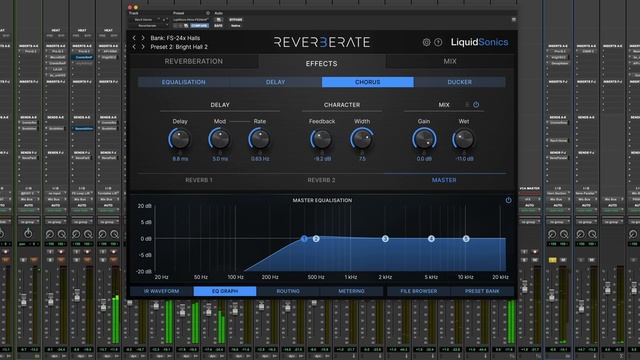Show the Routing view
640x360 pixels.
288,291
